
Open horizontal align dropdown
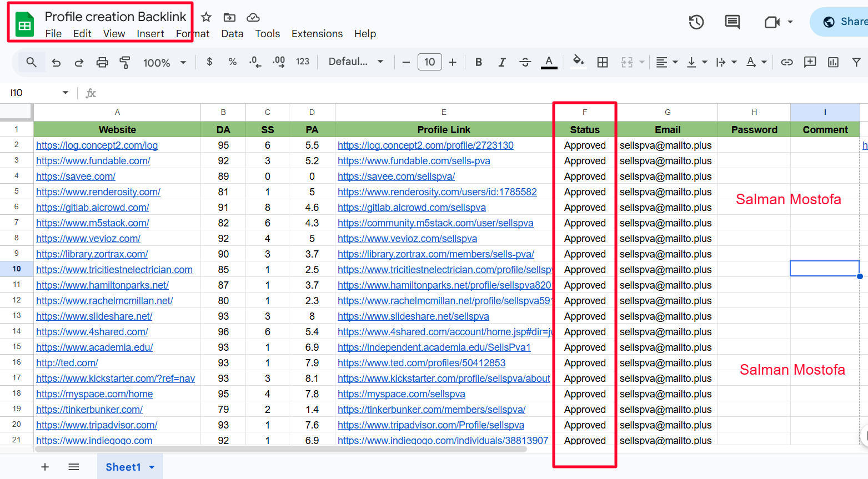click(667, 62)
